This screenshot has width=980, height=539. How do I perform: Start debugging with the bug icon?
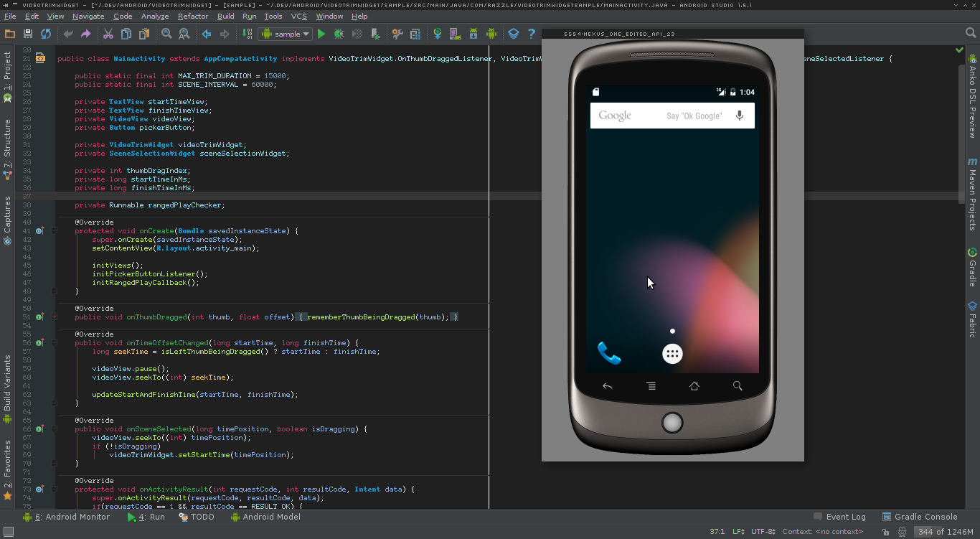[339, 34]
